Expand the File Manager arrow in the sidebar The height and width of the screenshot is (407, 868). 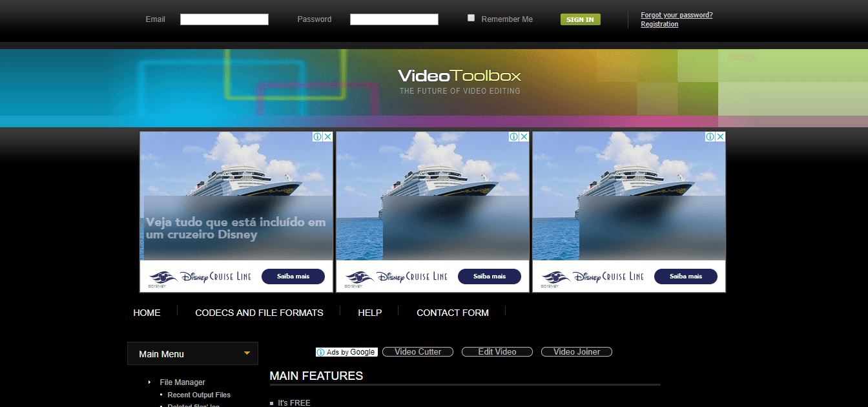coord(150,382)
